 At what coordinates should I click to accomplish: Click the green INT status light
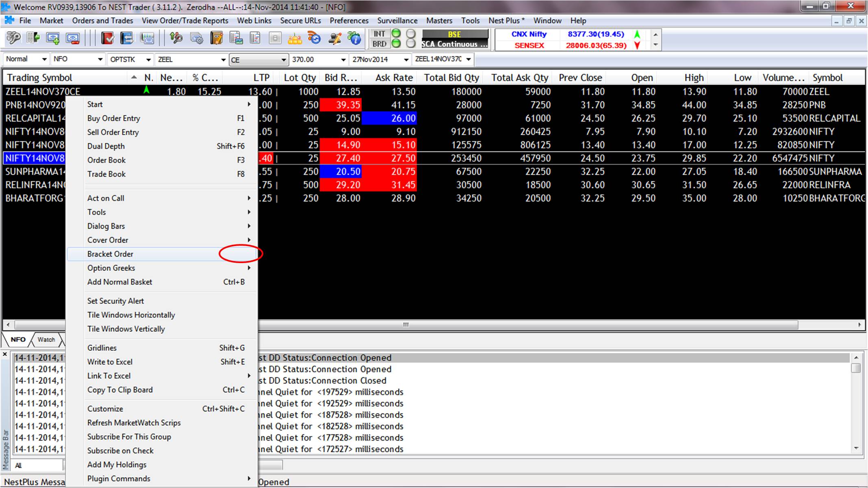pos(396,34)
